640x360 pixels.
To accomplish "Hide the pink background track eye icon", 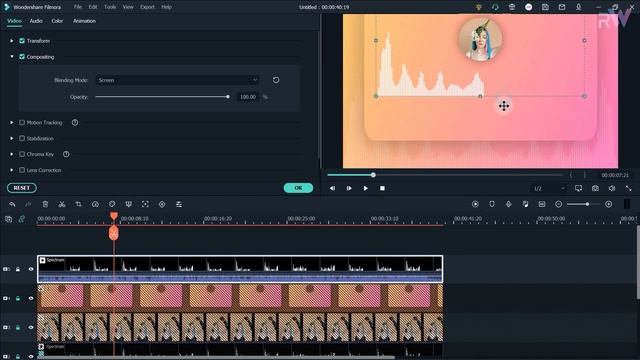I will (x=31, y=298).
